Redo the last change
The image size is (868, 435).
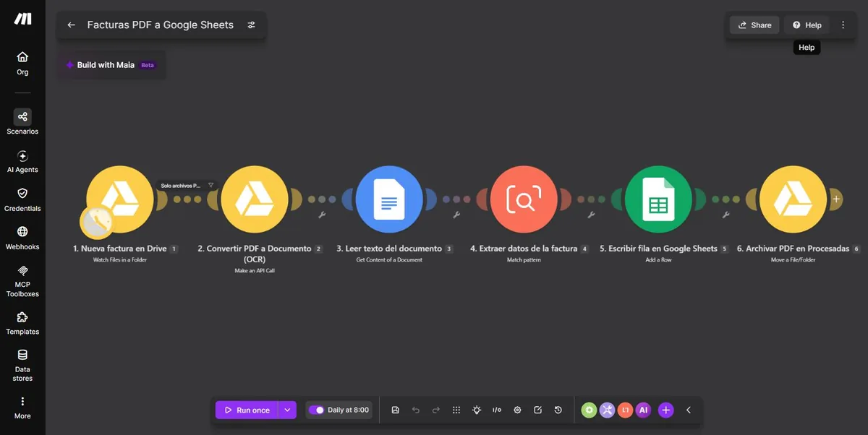coord(436,410)
